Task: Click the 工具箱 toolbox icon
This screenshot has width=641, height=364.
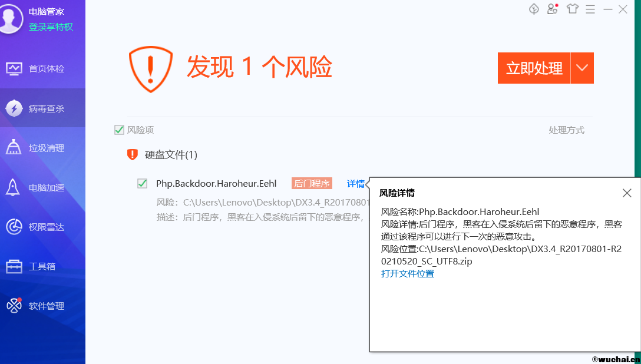Action: point(14,266)
